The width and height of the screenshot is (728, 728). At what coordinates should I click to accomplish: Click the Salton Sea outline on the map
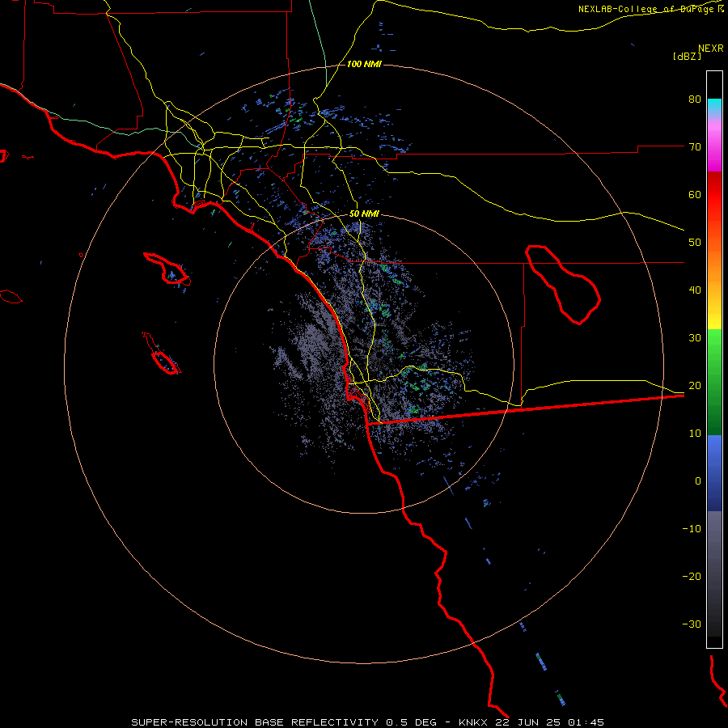[563, 284]
